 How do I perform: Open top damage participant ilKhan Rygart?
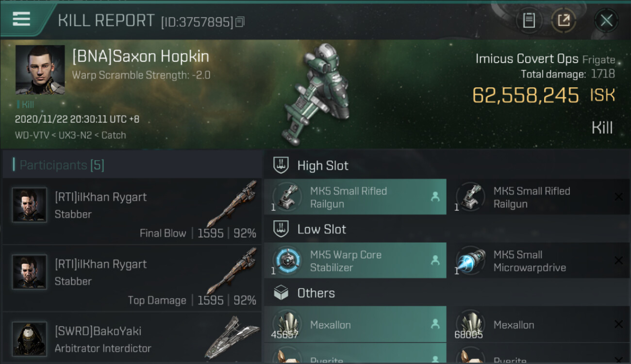132,278
